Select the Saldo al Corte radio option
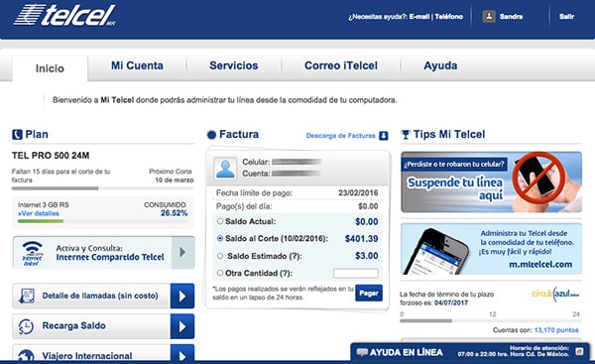 tap(220, 238)
